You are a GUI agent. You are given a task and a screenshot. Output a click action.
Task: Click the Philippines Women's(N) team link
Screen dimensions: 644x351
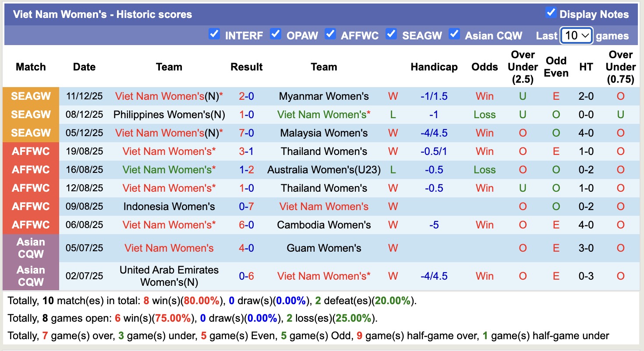click(169, 115)
